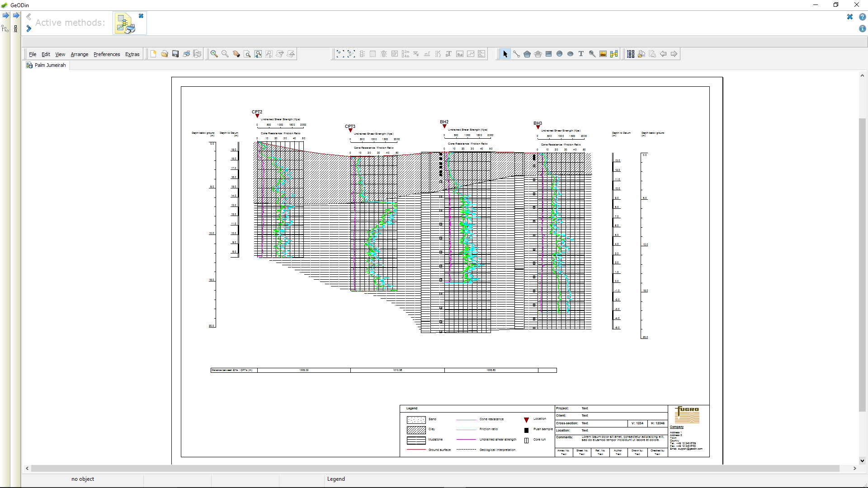Select the arrow selection tool
Screen dimensions: 868x488
pos(505,54)
